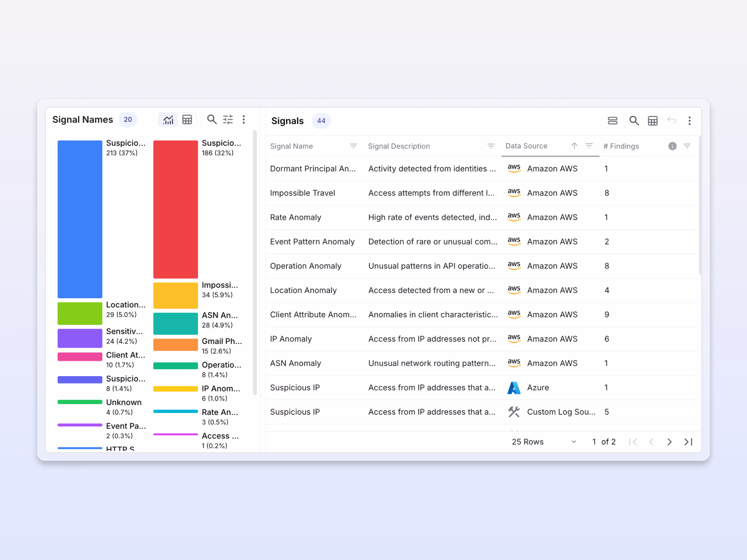Image resolution: width=747 pixels, height=560 pixels.
Task: Select the red Suspicio... 186 bar
Action: coord(176,210)
